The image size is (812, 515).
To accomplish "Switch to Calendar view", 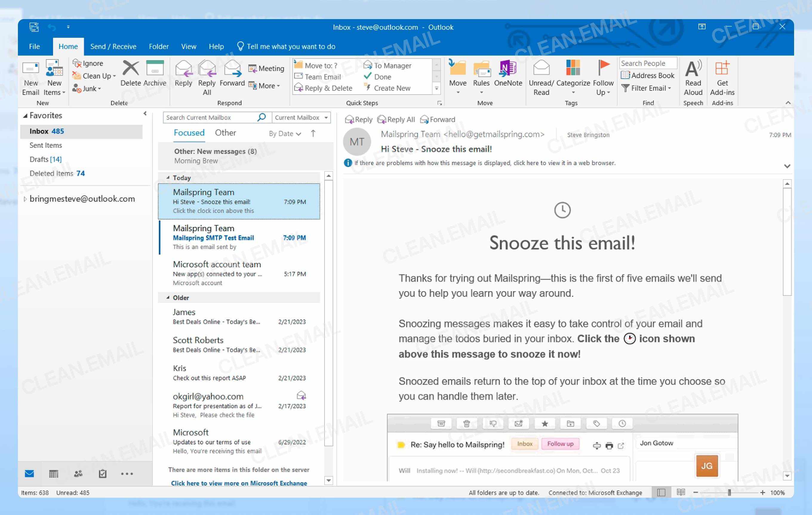I will tap(54, 473).
